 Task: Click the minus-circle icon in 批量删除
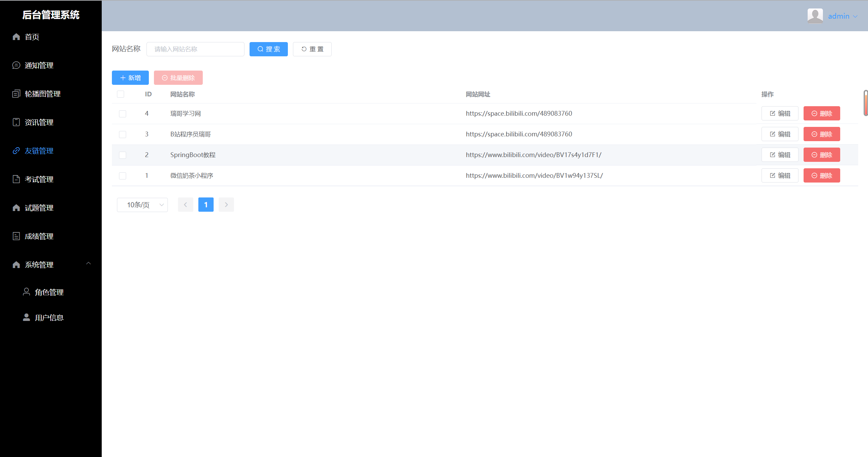165,78
